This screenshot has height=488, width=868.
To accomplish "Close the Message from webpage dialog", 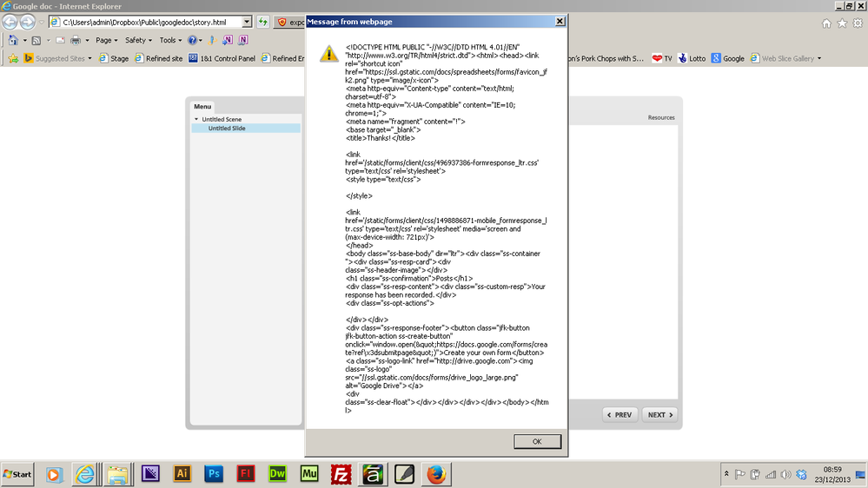I will 560,21.
